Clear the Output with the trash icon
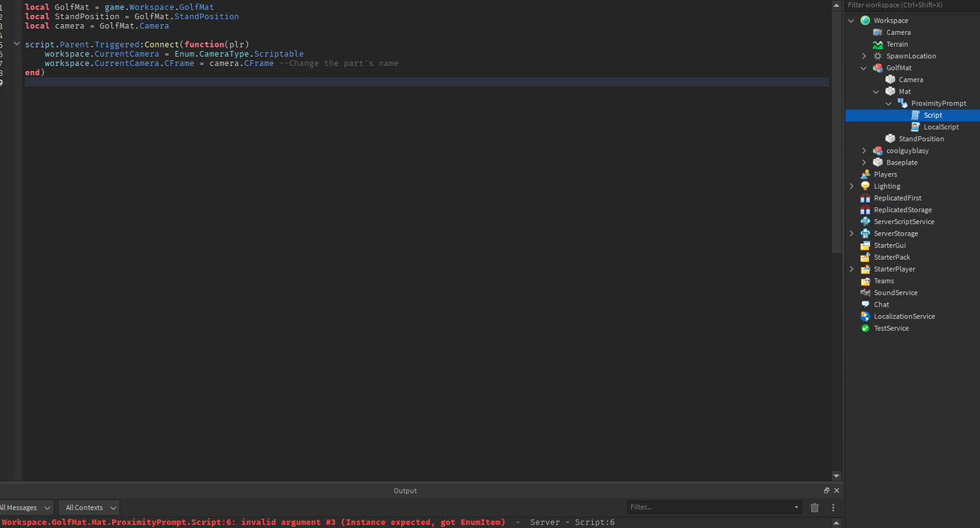 click(x=815, y=507)
